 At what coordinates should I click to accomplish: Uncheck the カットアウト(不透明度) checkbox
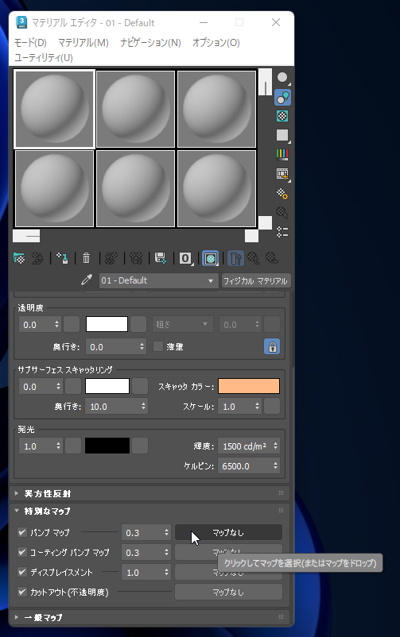point(22,592)
